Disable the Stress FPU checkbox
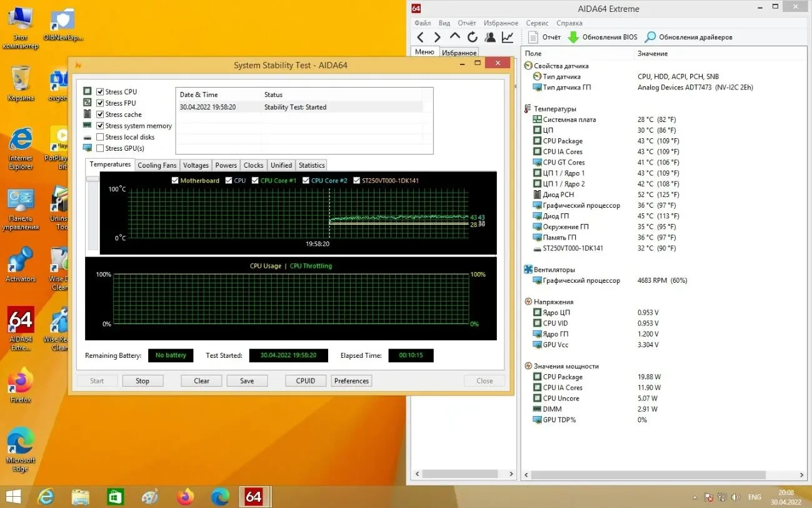 click(x=99, y=102)
